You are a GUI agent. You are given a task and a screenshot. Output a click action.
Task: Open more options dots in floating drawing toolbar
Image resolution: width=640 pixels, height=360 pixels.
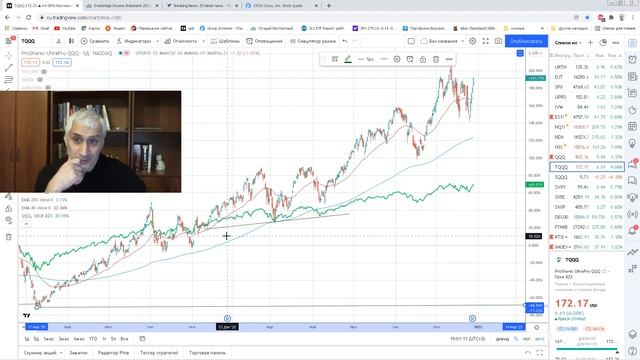449,59
